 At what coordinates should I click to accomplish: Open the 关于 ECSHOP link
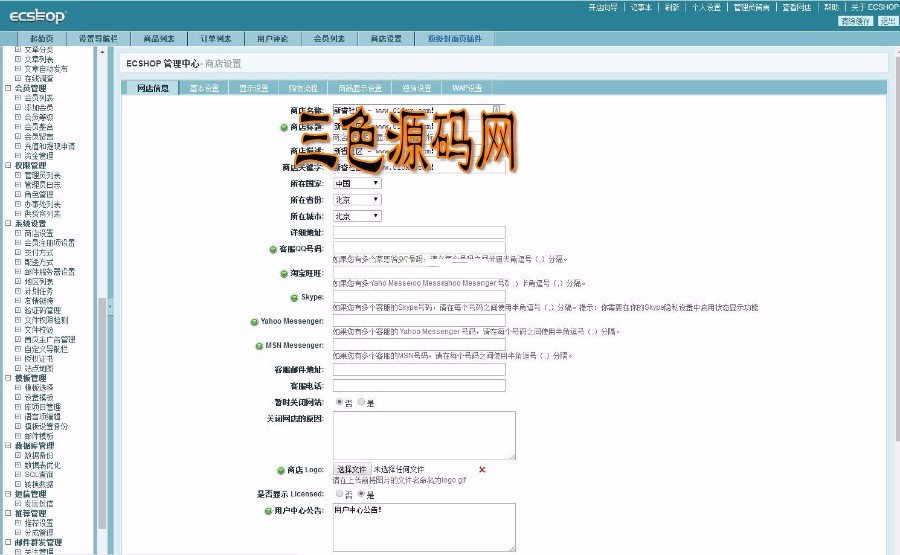[x=874, y=7]
